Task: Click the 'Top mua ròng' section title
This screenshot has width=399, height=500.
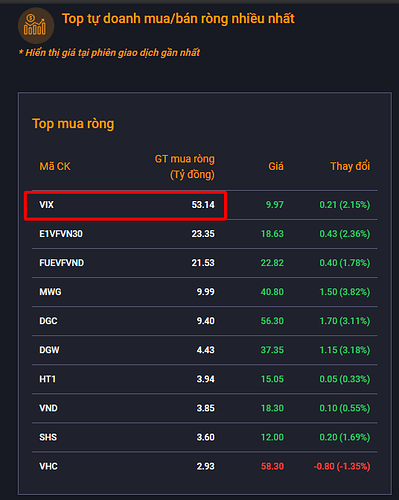Action: (73, 124)
